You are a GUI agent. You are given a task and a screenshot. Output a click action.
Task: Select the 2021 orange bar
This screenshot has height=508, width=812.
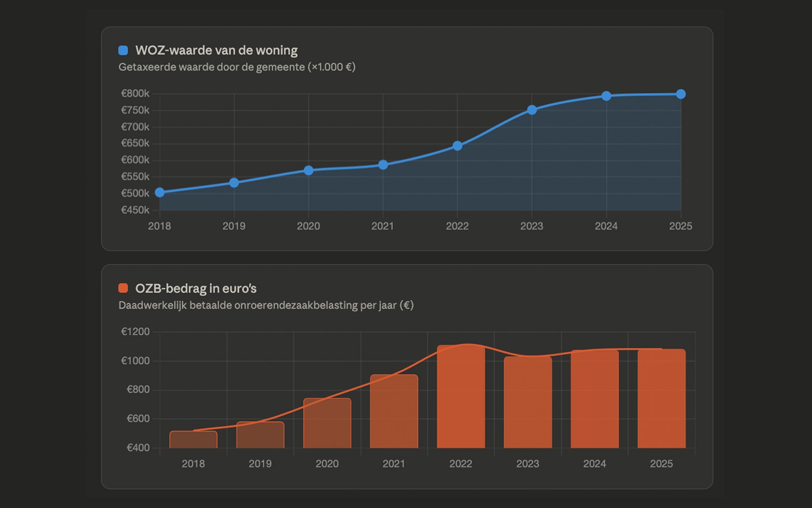click(x=394, y=411)
